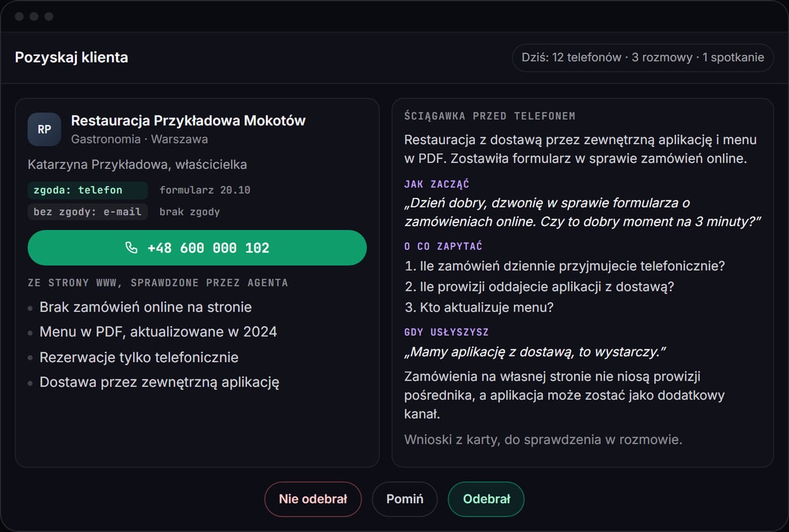Image resolution: width=789 pixels, height=532 pixels.
Task: Click the objection quote "Mamy aplikację z dostawą"
Action: (x=535, y=352)
